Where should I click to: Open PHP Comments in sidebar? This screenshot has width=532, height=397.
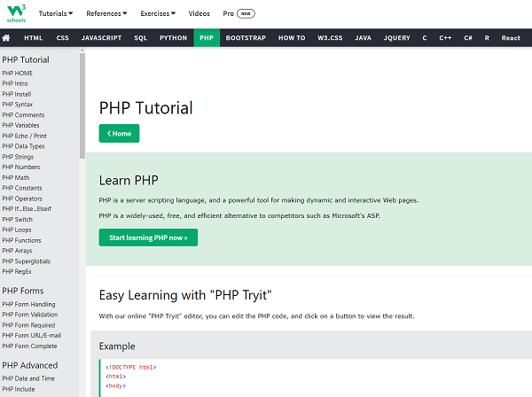23,115
